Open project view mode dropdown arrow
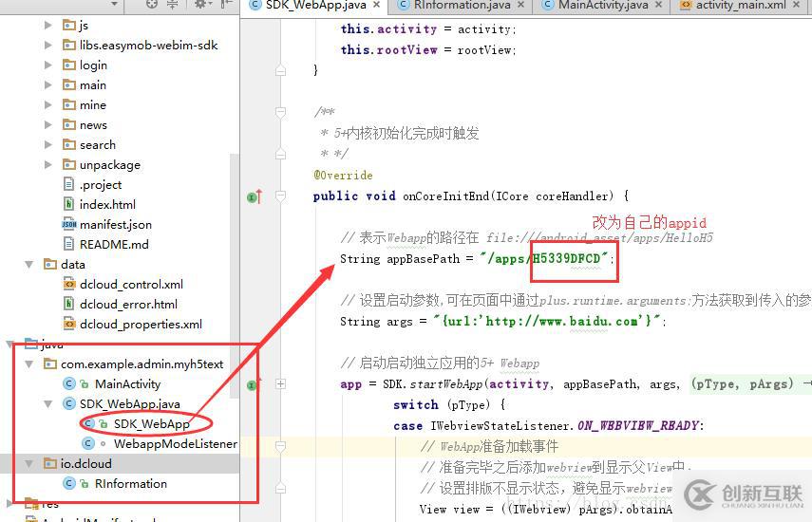The height and width of the screenshot is (522, 812). coord(115,5)
